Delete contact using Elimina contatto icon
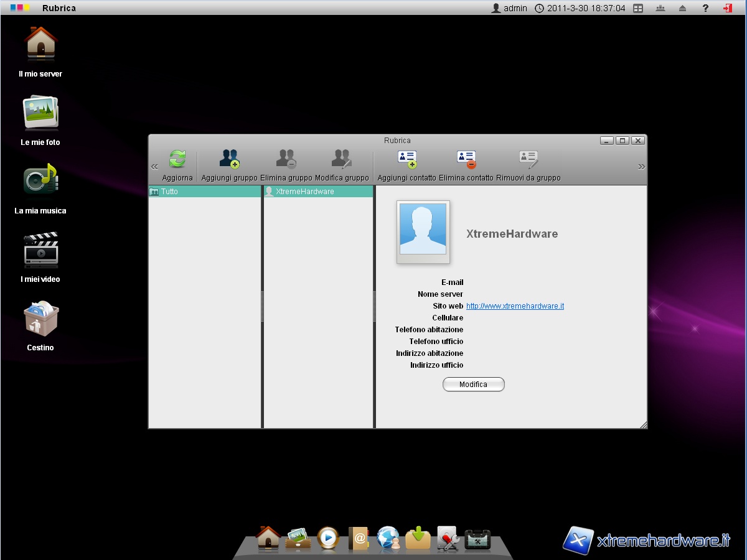This screenshot has height=560, width=747. tap(466, 160)
